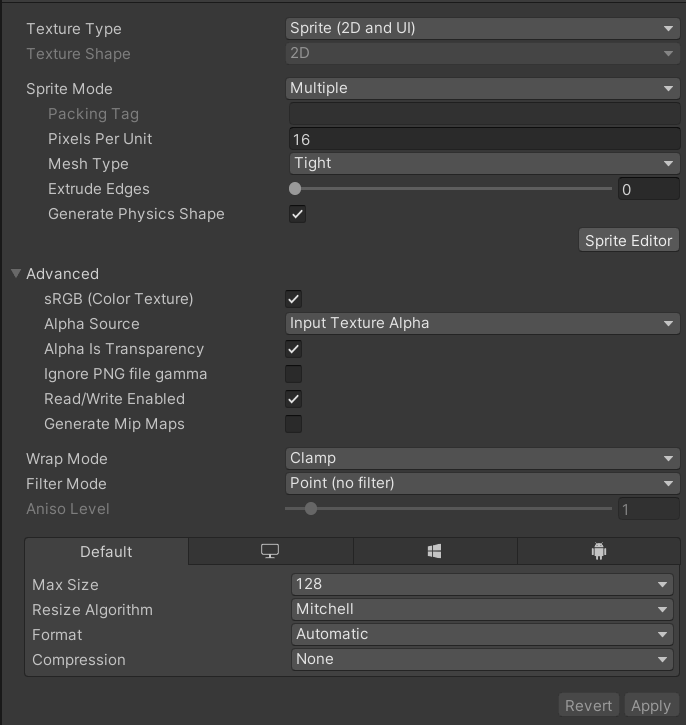This screenshot has height=725, width=686.
Task: Select the Android platform override tab
Action: [x=598, y=551]
